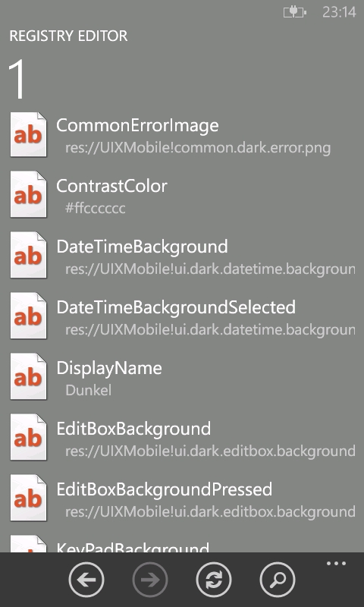The width and height of the screenshot is (364, 607).
Task: Click the string icon beside EditBoxBackground
Action: click(x=28, y=438)
